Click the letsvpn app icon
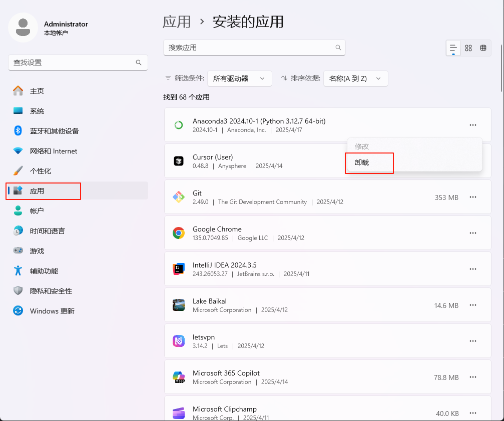 178,341
